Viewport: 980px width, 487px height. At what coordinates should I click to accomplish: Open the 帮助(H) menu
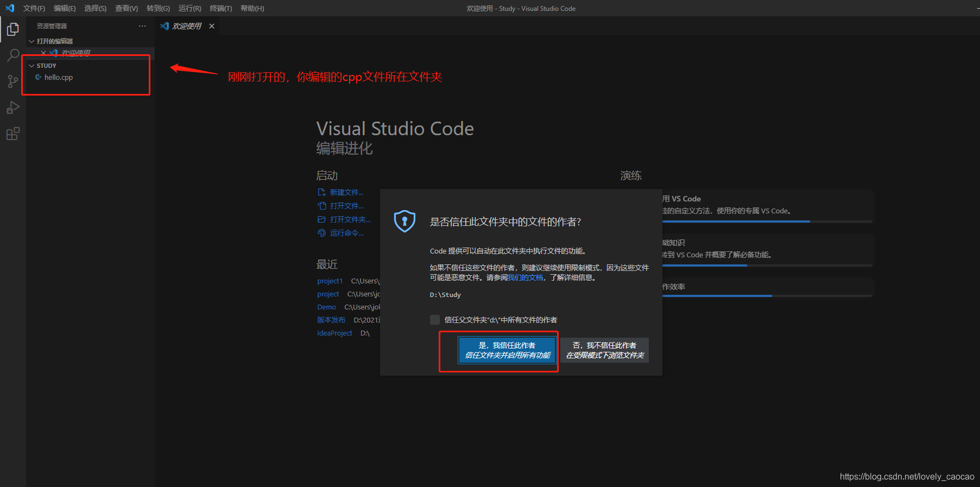coord(252,8)
